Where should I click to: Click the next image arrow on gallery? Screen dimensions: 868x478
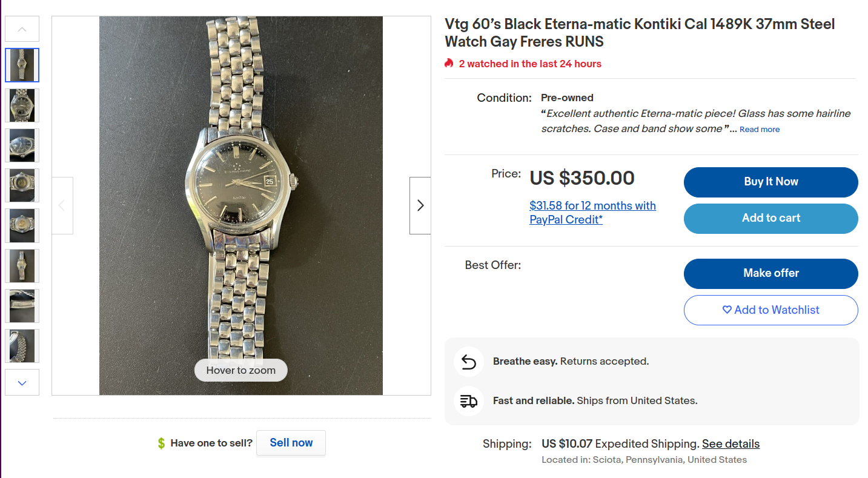[x=420, y=205]
